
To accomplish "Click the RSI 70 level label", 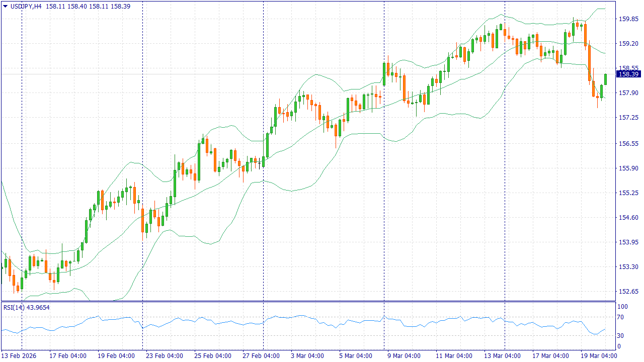I will (621, 317).
